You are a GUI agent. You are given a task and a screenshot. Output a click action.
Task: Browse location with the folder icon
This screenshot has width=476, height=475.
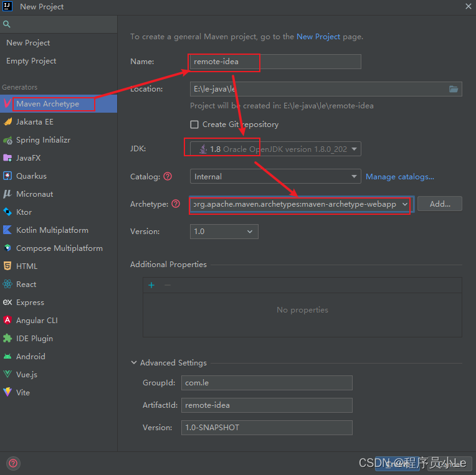[x=454, y=89]
